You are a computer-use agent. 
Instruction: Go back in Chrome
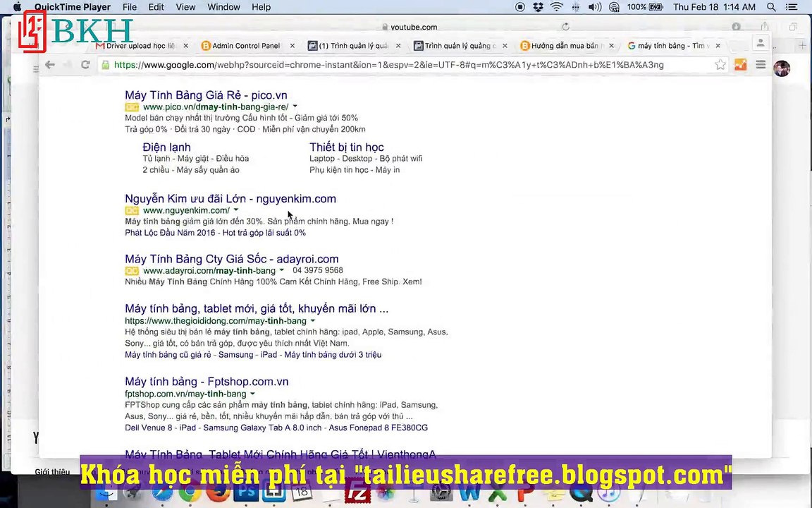[x=50, y=65]
